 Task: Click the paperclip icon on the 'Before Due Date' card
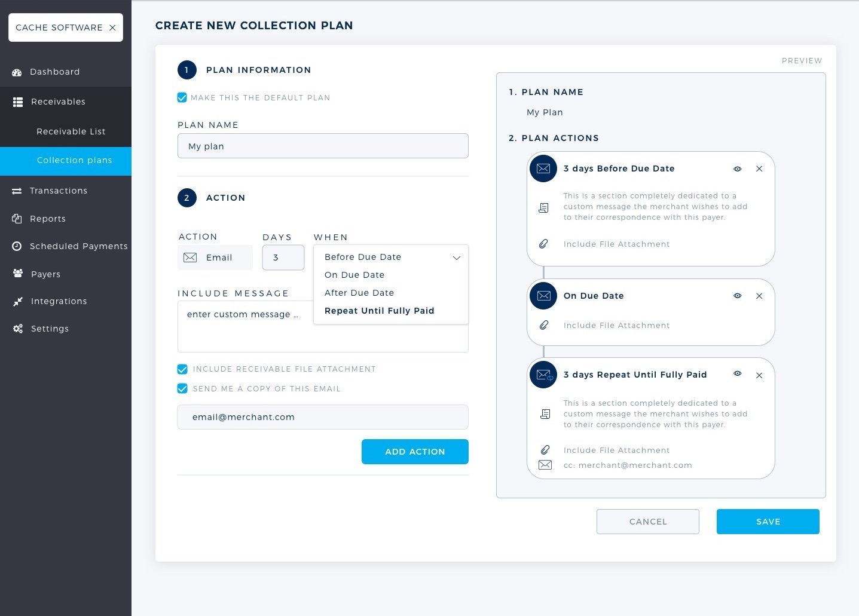pyautogui.click(x=543, y=244)
